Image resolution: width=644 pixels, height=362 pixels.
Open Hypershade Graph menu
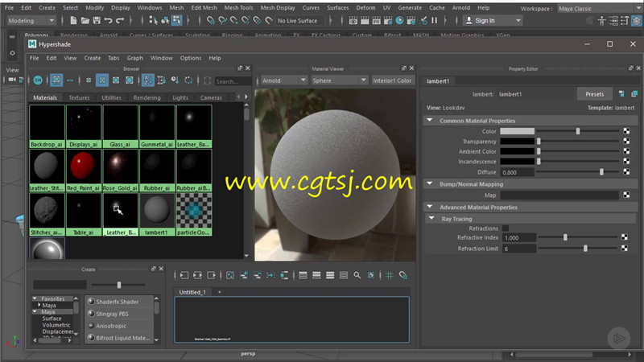pos(134,58)
